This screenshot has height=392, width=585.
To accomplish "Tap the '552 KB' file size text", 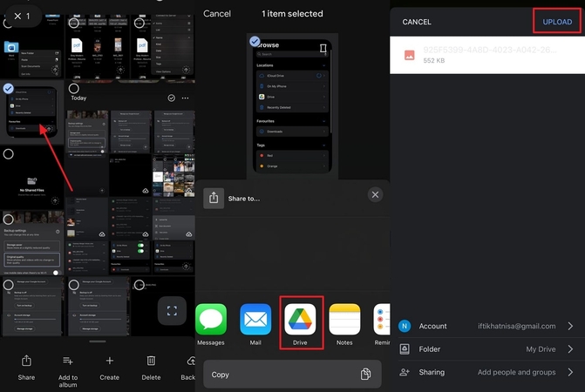I will 434,60.
